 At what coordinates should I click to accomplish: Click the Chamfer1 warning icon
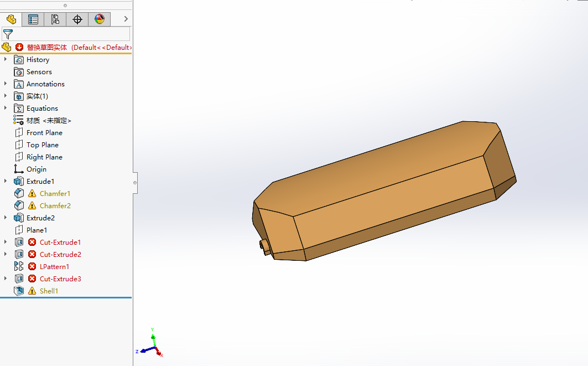click(x=32, y=194)
